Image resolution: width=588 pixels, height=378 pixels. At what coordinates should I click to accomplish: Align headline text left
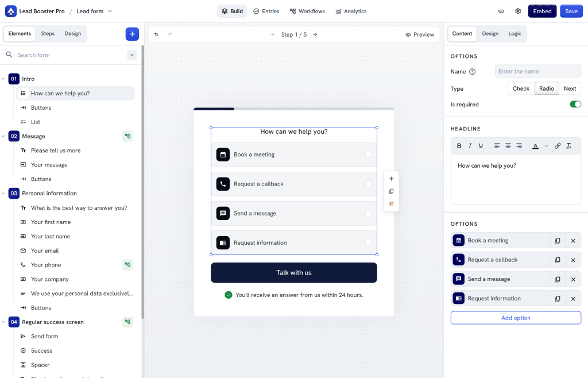497,146
